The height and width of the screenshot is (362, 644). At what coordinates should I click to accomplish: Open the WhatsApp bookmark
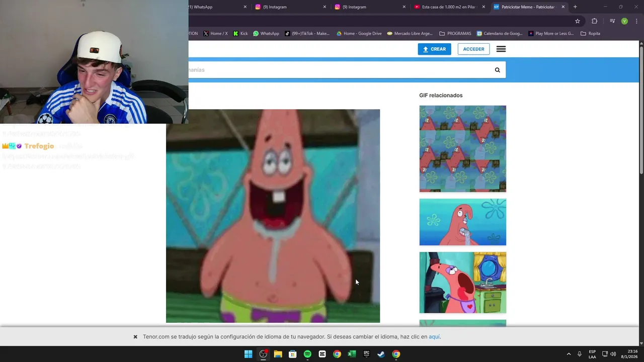click(x=266, y=34)
